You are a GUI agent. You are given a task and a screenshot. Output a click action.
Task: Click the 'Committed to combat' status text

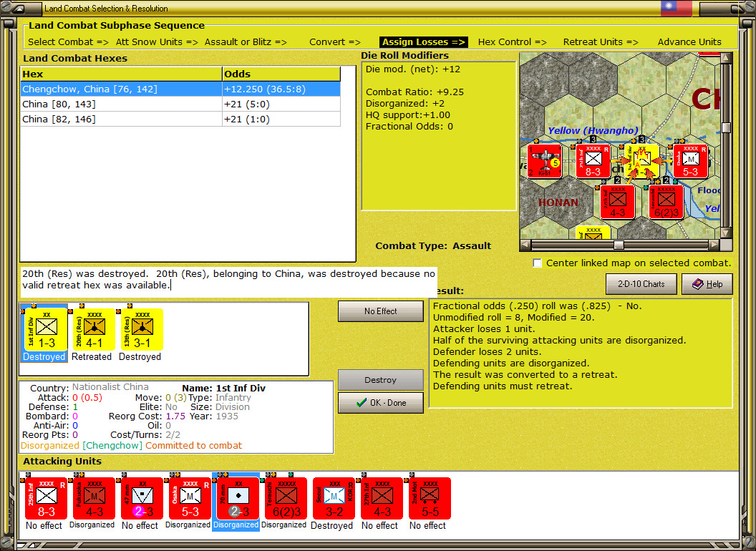click(194, 445)
